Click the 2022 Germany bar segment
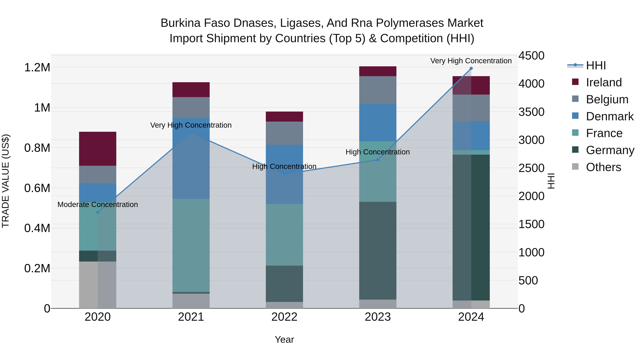Viewport: 644px width, 362px height. (284, 284)
